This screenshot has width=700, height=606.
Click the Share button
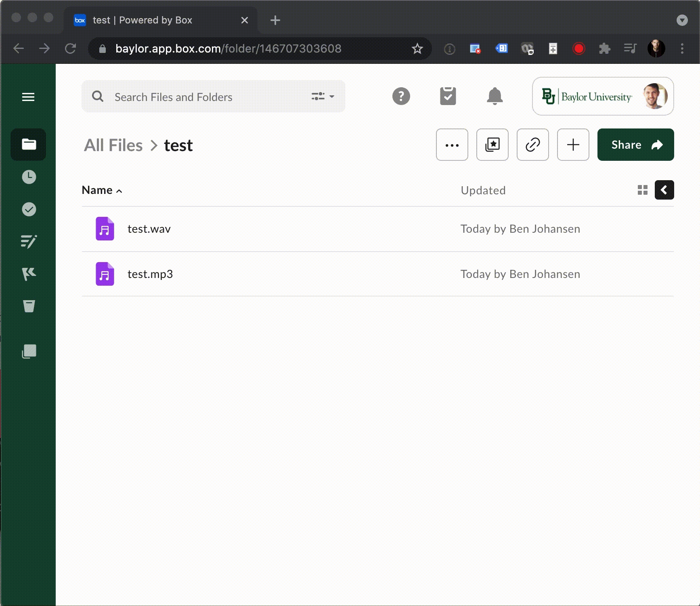tap(635, 145)
